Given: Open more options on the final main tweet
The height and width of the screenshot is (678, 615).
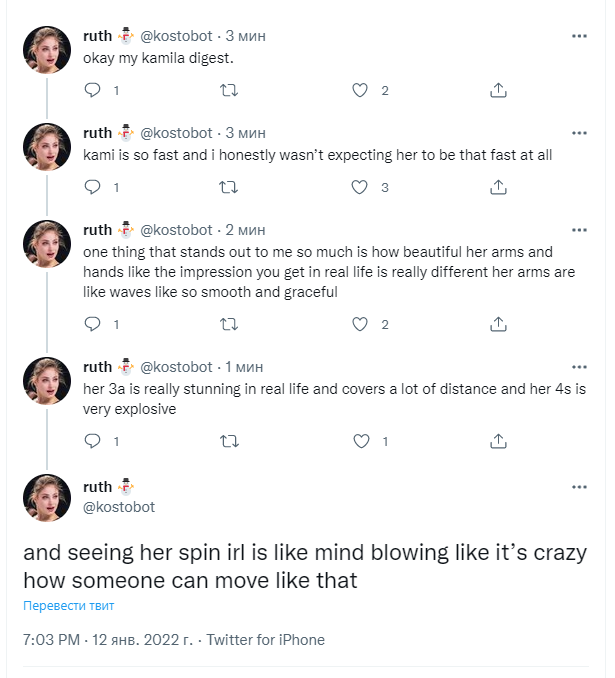Looking at the screenshot, I should pyautogui.click(x=579, y=487).
